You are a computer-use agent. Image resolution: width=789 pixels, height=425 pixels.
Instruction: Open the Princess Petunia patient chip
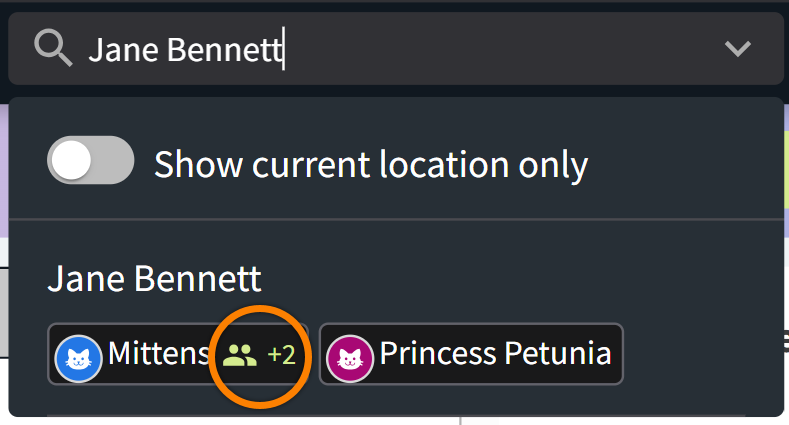[x=471, y=354]
